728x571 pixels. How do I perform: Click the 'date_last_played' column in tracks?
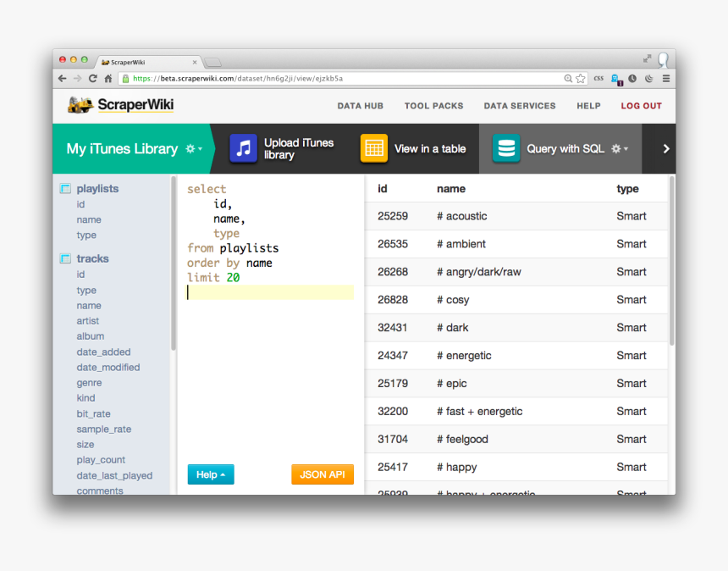point(114,476)
